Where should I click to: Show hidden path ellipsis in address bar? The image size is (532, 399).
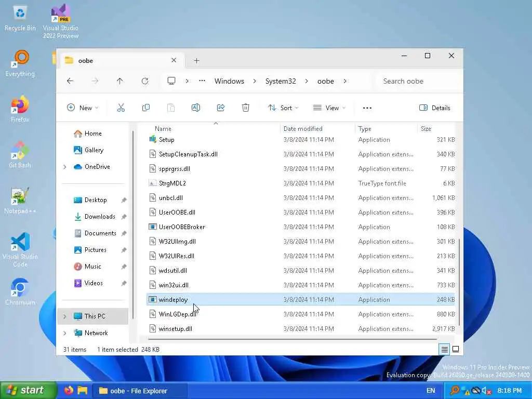click(202, 81)
